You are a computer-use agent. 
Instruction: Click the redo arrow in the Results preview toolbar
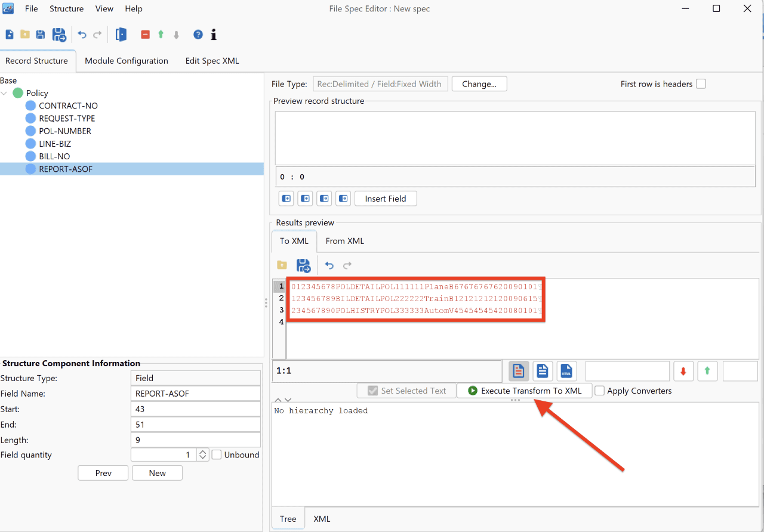(x=347, y=265)
